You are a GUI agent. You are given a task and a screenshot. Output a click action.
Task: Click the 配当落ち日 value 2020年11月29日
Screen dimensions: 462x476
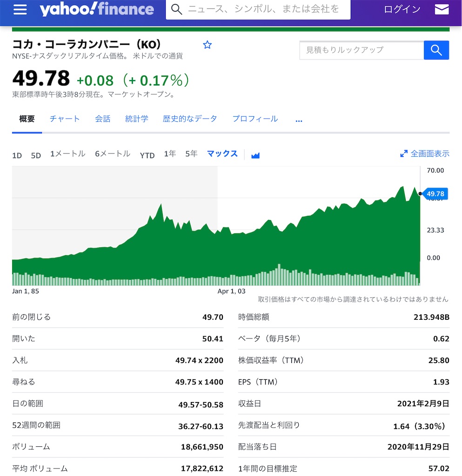[418, 447]
